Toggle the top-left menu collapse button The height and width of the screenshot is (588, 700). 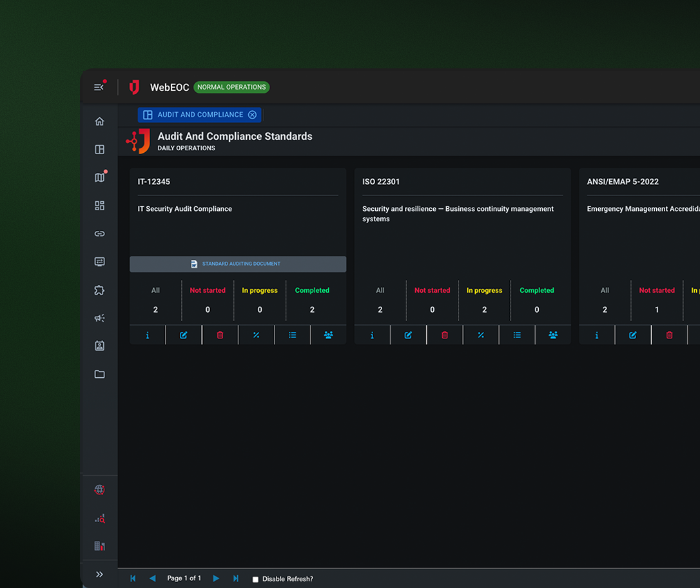coord(99,87)
